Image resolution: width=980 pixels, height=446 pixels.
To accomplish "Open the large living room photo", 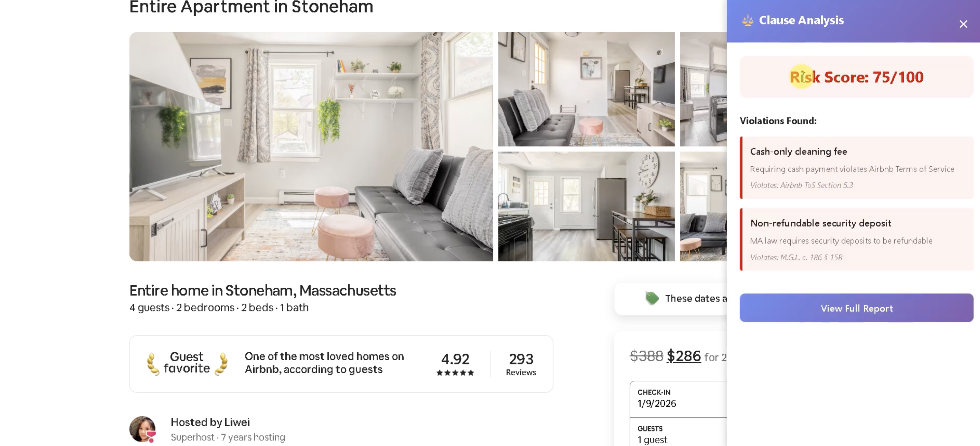I will pyautogui.click(x=311, y=146).
